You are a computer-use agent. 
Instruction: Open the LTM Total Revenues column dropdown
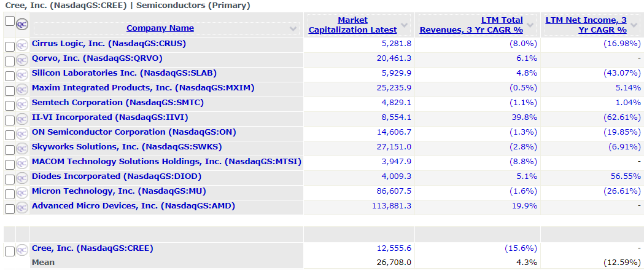530,25
